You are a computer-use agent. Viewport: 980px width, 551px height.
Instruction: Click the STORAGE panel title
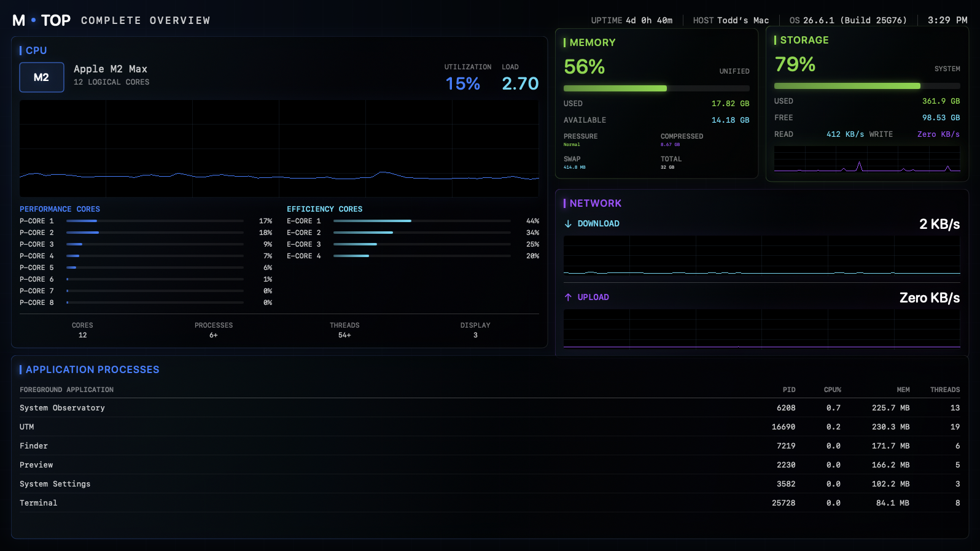pyautogui.click(x=804, y=40)
